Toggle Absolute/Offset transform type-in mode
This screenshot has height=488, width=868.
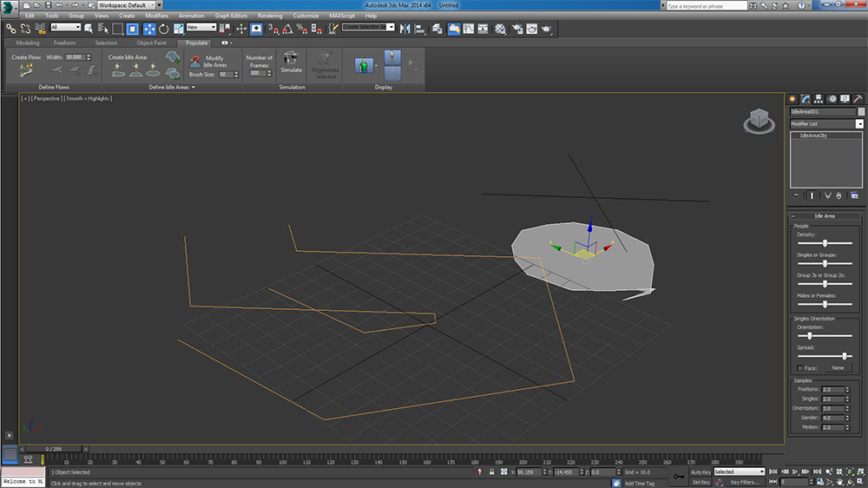(x=503, y=472)
